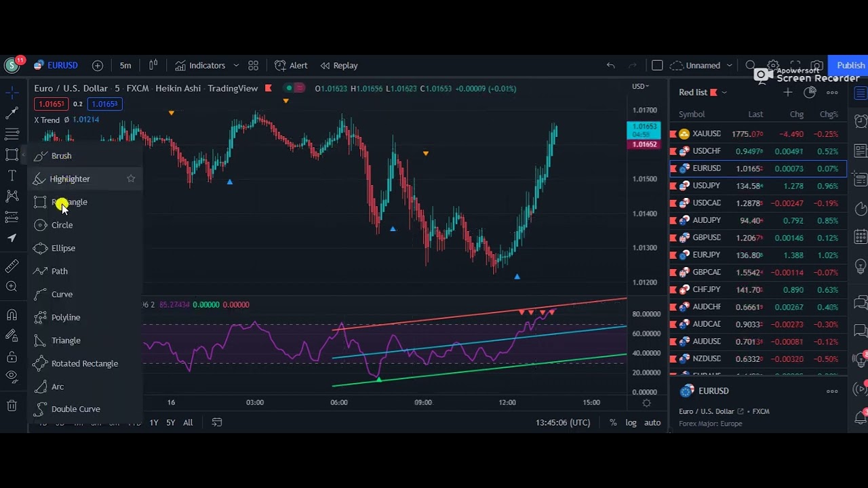Add a symbol to the watchlist
868x488 pixels.
(x=787, y=92)
